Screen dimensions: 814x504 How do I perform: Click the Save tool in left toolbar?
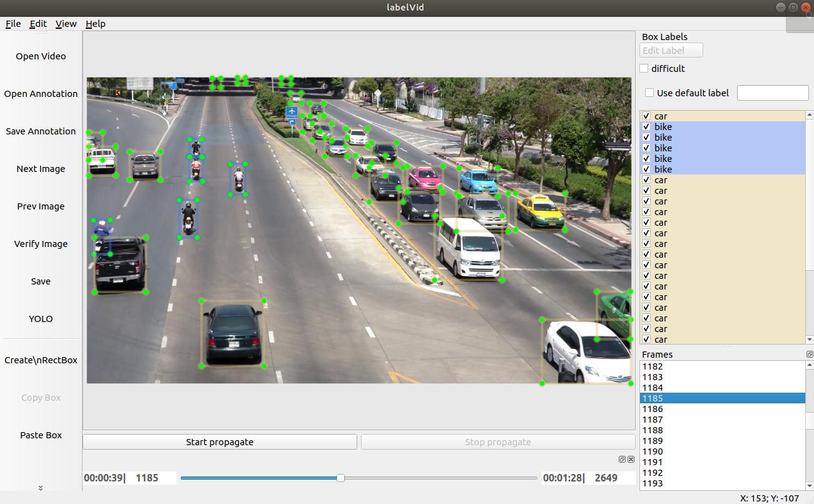tap(41, 281)
